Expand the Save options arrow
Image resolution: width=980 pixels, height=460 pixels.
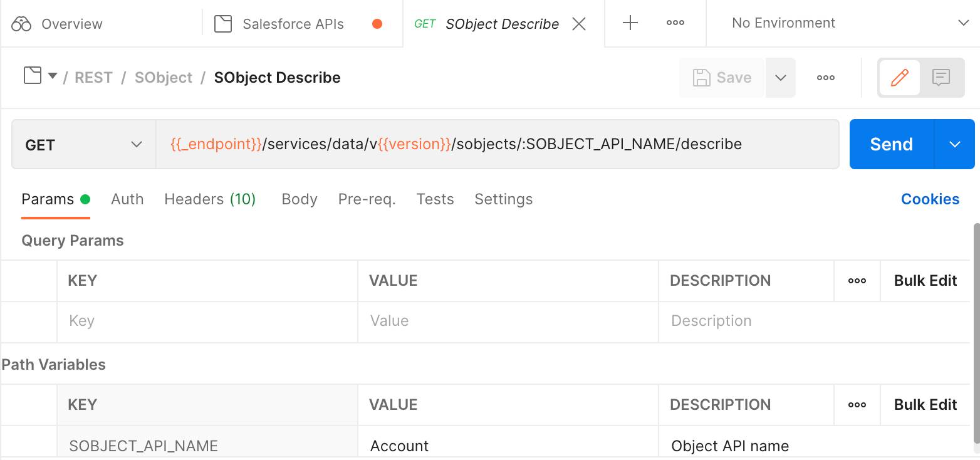(x=780, y=78)
